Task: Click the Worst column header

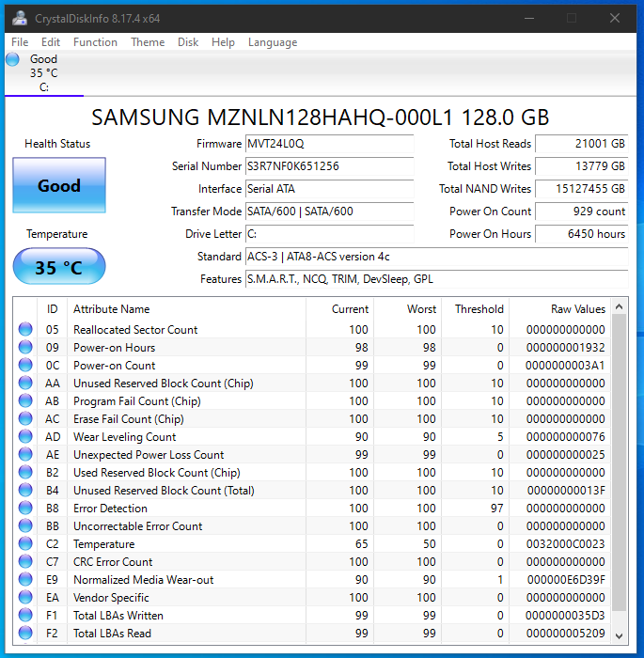Action: pos(408,309)
